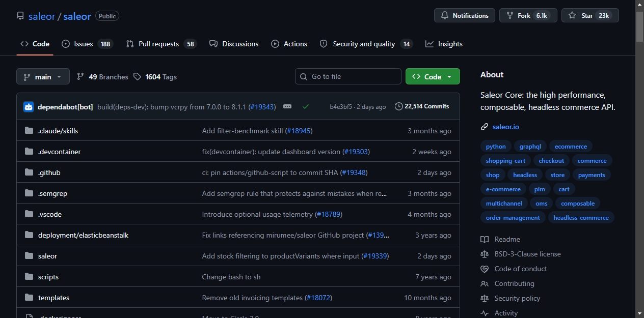The height and width of the screenshot is (318, 644).
Task: Click 'Change bash to sh' commit message
Action: click(x=231, y=277)
